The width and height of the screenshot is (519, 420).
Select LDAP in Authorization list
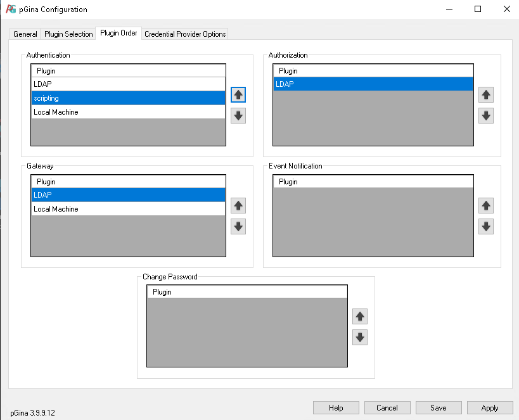click(373, 84)
